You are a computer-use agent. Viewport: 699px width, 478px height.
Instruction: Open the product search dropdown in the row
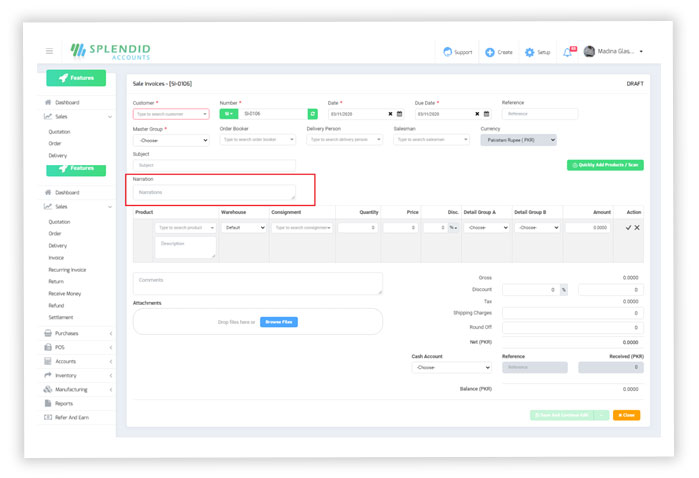(185, 228)
